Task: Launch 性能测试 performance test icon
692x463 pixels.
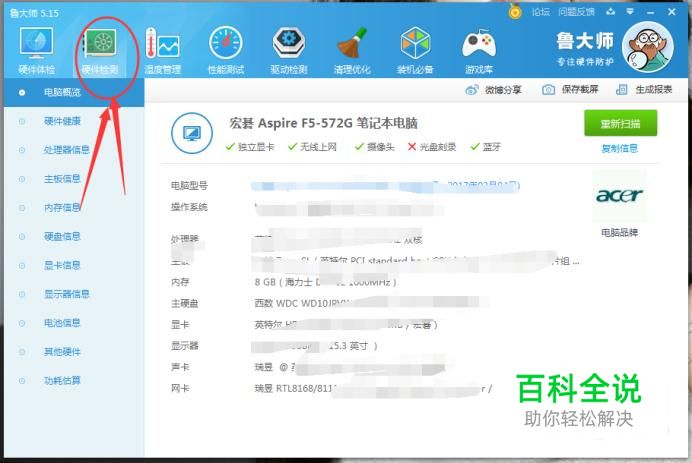Action: pyautogui.click(x=226, y=50)
